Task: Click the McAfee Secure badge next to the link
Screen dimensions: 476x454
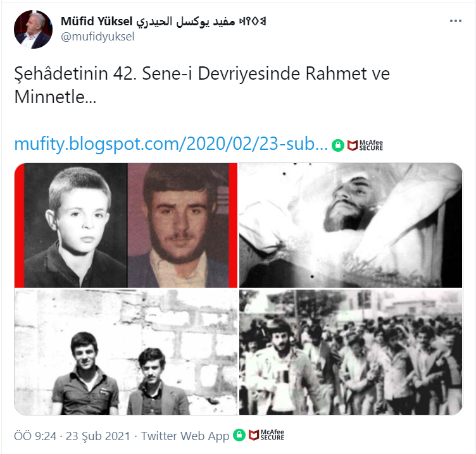Action: click(365, 145)
